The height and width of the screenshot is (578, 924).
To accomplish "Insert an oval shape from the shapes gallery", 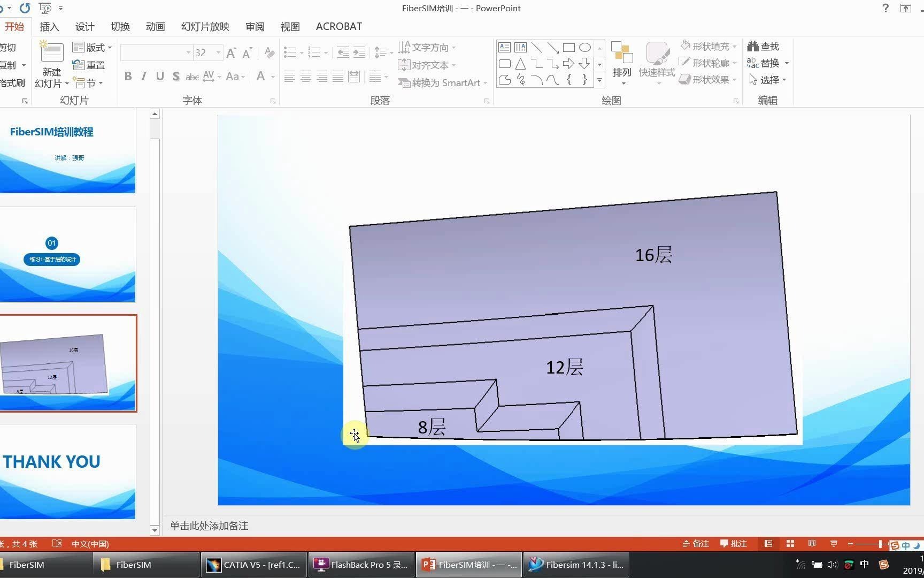I will tap(585, 47).
